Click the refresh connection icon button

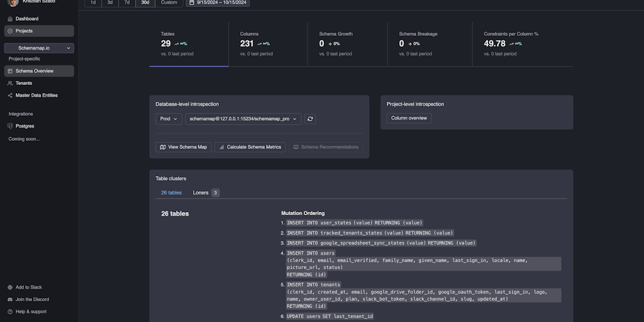[310, 119]
